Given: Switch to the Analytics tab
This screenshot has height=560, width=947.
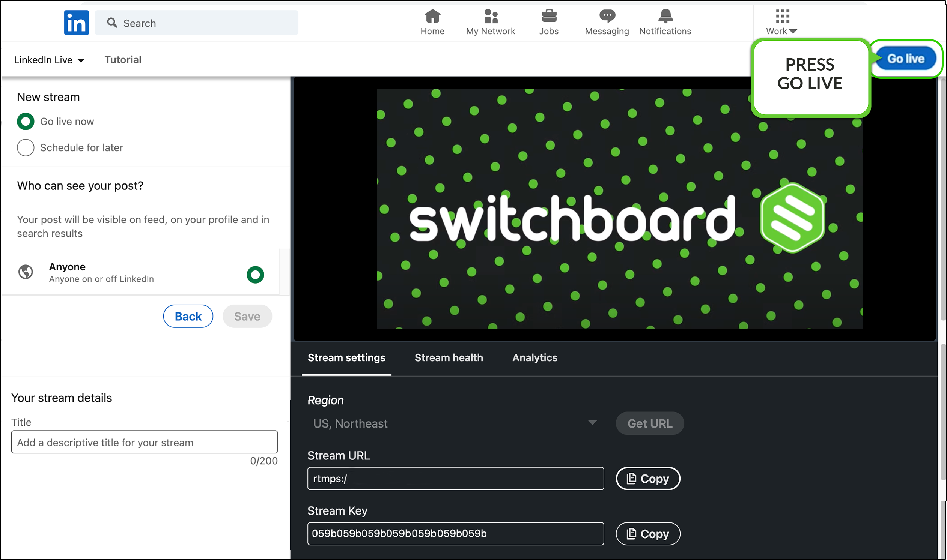Looking at the screenshot, I should (x=534, y=358).
